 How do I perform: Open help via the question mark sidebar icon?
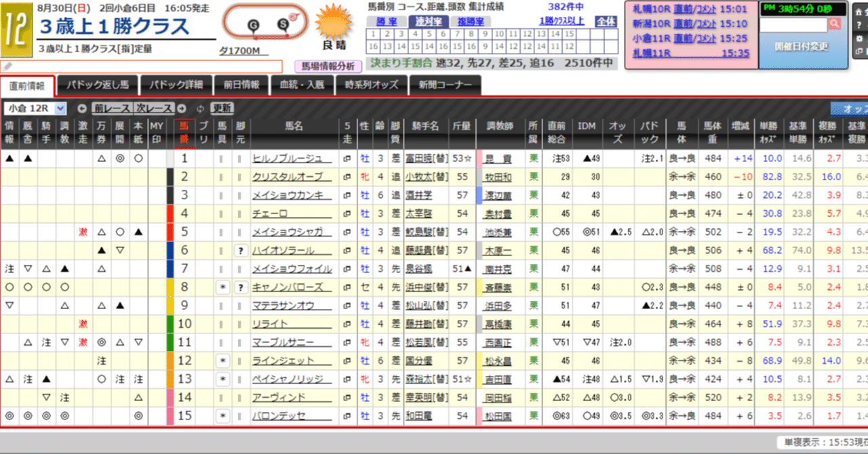tap(859, 25)
